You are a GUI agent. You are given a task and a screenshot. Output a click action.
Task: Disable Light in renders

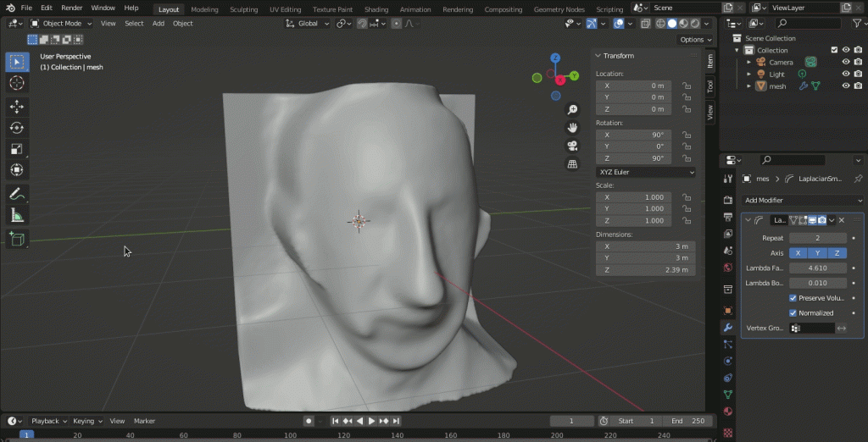click(858, 75)
